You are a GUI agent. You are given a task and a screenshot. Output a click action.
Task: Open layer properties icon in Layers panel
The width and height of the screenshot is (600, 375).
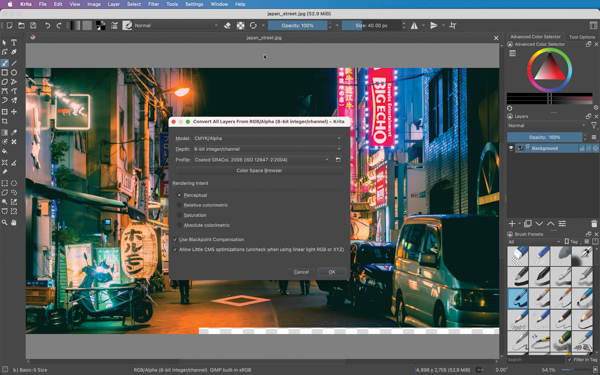[x=562, y=223]
